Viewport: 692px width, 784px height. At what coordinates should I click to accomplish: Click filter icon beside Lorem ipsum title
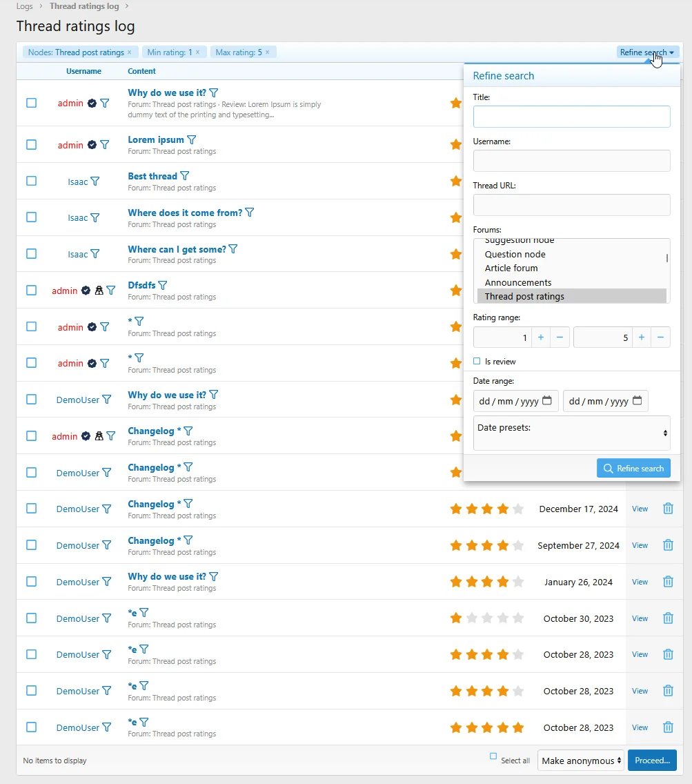click(191, 139)
